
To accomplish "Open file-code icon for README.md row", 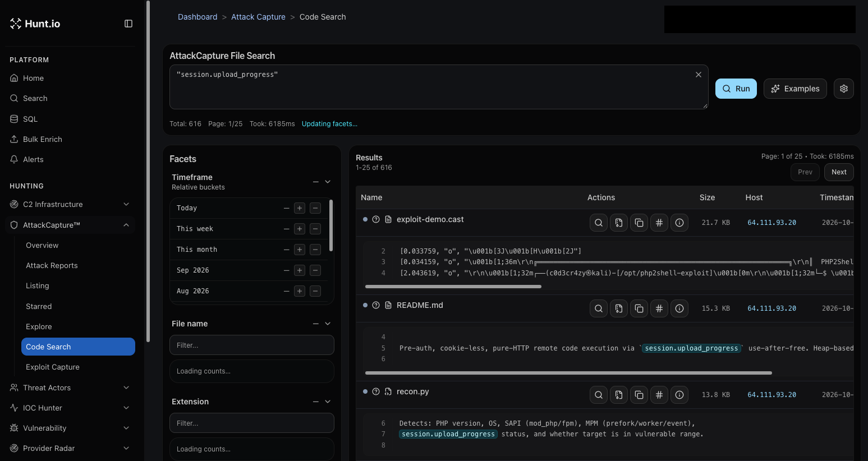I will (619, 308).
